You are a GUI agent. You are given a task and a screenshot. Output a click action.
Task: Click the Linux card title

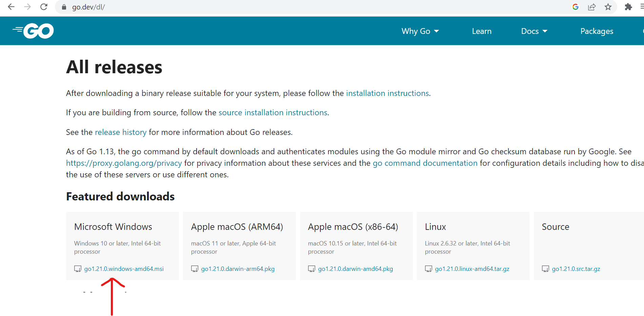point(436,227)
